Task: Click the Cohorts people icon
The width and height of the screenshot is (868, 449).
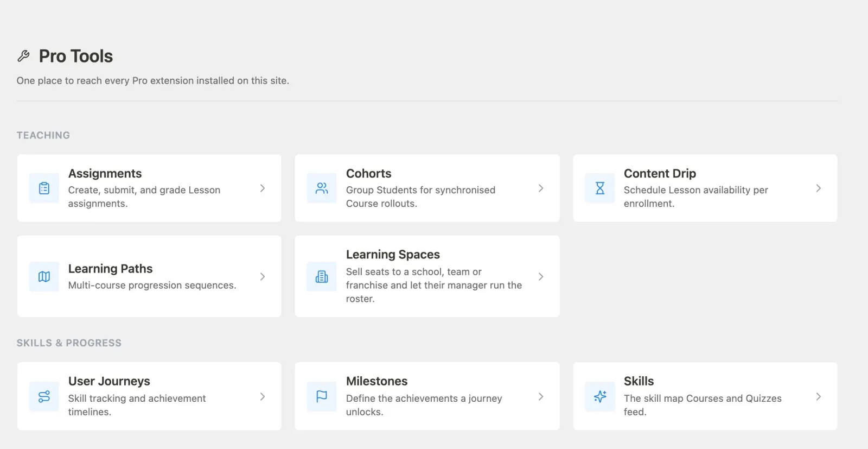Action: [x=322, y=188]
